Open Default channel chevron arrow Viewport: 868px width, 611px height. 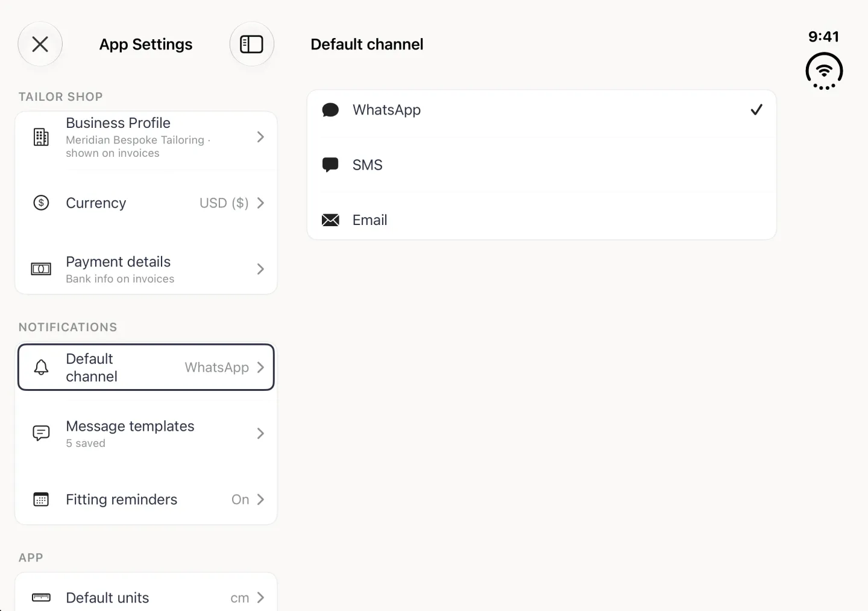(260, 367)
